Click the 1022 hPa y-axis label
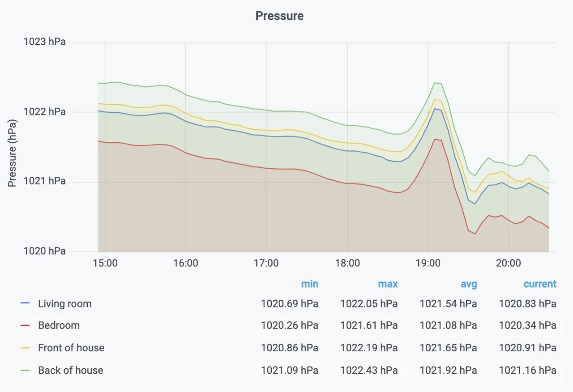Screen dimensions: 573x392 click(x=44, y=112)
